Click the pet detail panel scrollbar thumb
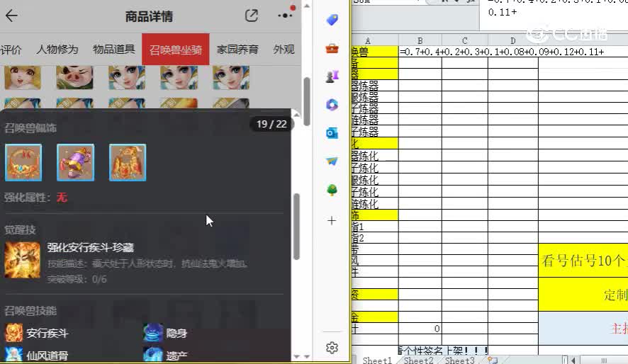 pyautogui.click(x=296, y=227)
